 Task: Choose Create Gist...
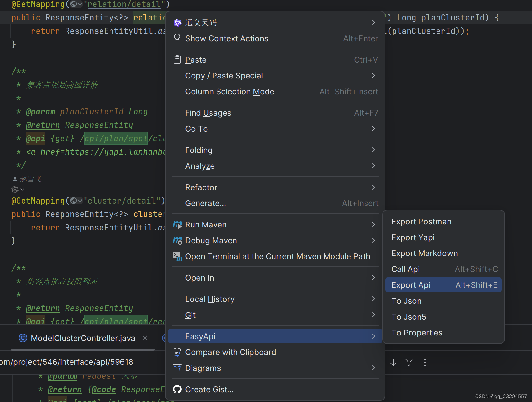point(275,389)
